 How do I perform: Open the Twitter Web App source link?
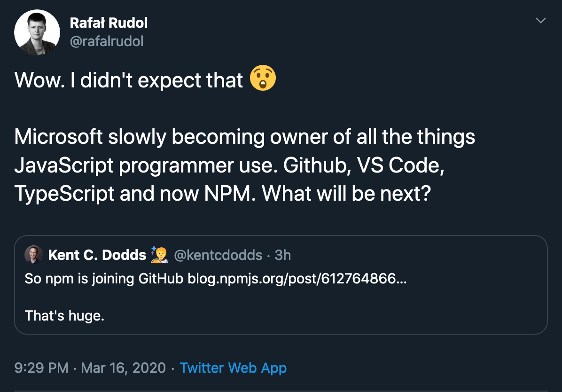pos(233,368)
